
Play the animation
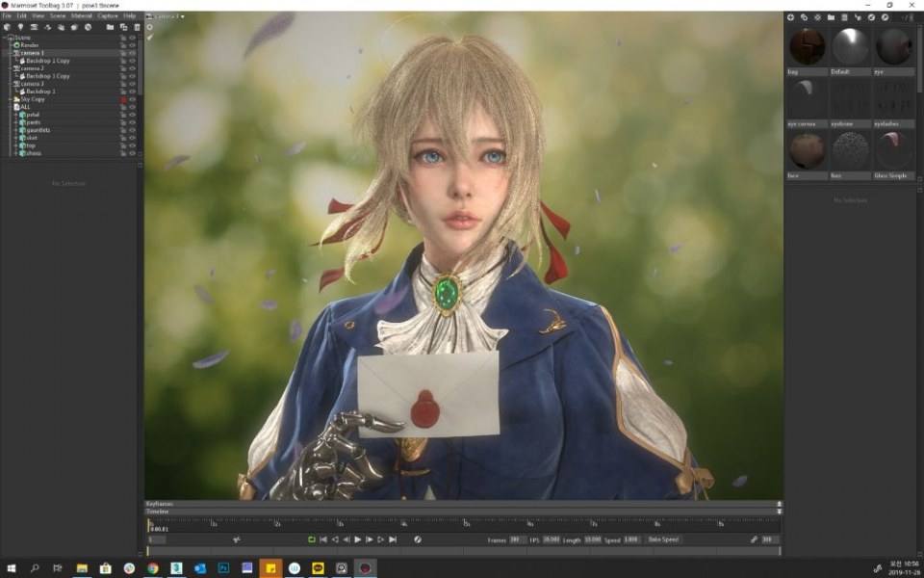[x=358, y=539]
